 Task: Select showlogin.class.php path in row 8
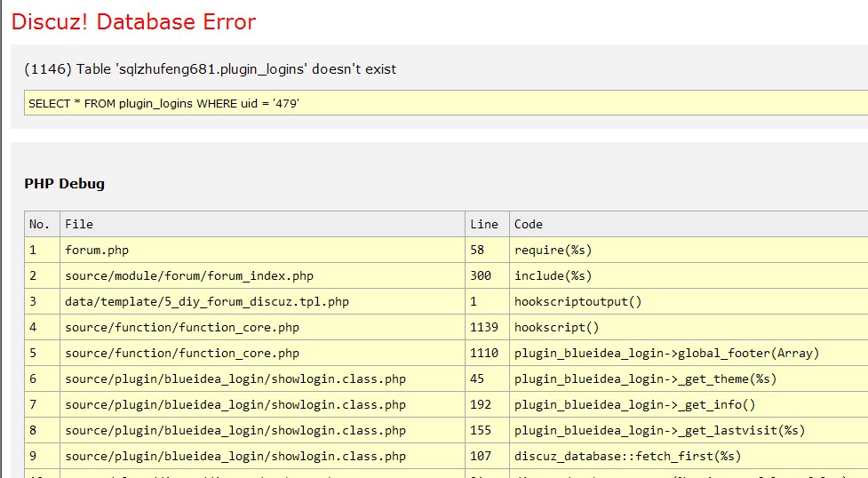(x=235, y=430)
